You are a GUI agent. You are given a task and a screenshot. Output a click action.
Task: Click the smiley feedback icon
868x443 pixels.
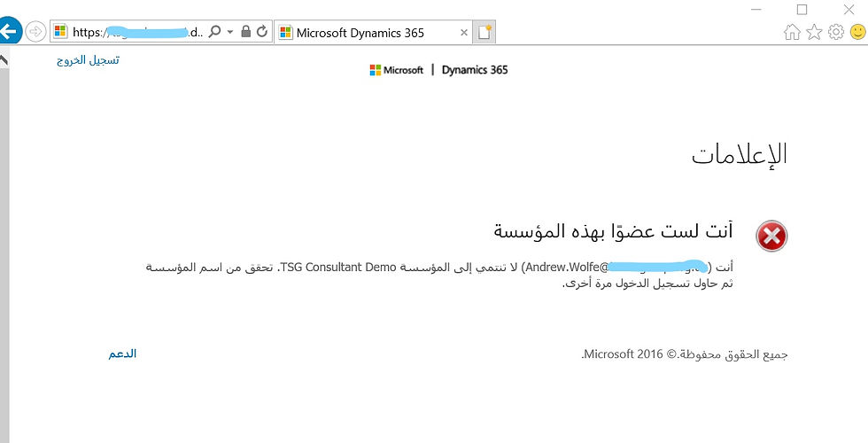[857, 32]
